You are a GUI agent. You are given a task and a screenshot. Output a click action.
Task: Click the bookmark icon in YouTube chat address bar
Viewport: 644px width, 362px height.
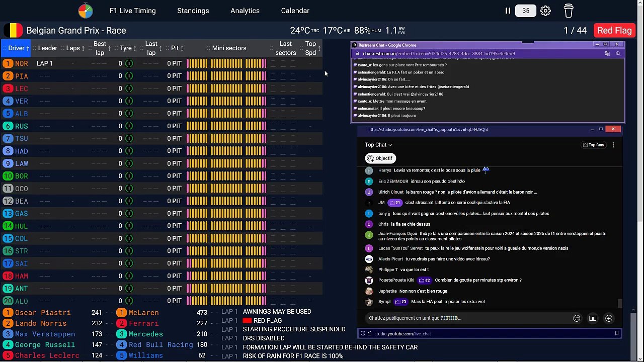click(616, 333)
